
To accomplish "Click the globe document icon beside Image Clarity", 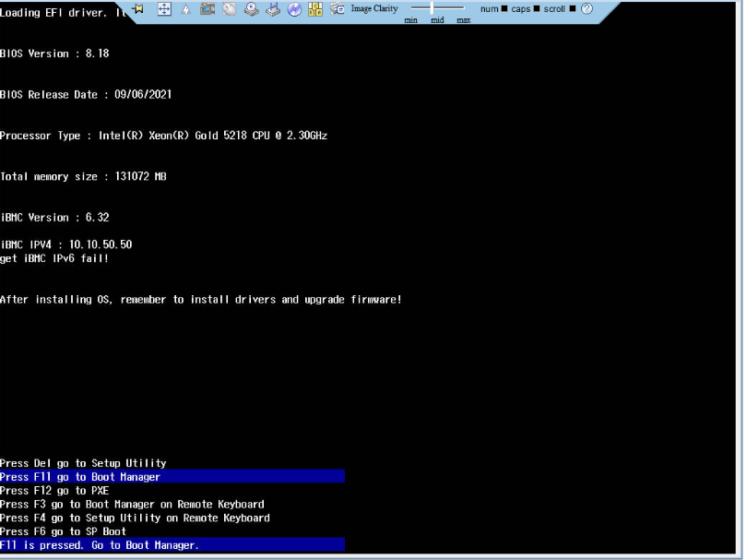I will click(x=338, y=9).
